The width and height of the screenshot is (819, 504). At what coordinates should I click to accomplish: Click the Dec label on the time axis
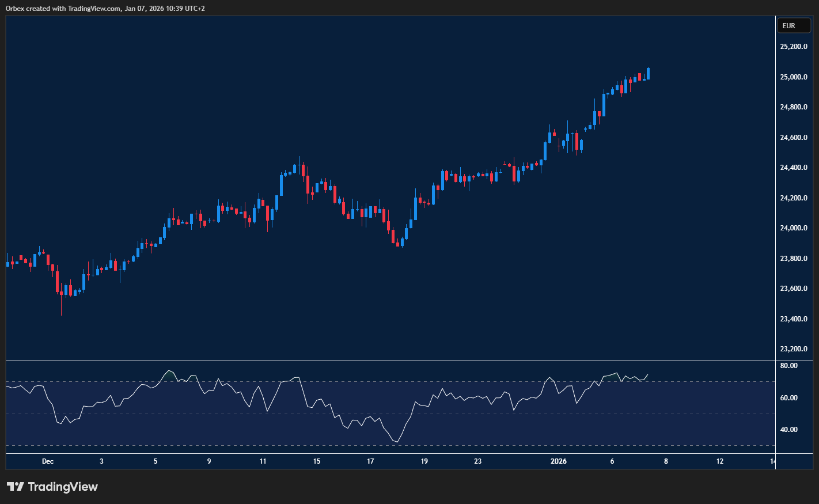pos(48,461)
